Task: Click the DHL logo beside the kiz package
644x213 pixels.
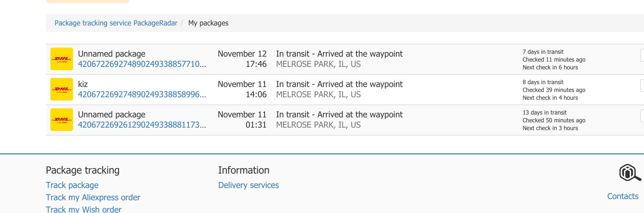Action: (62, 89)
